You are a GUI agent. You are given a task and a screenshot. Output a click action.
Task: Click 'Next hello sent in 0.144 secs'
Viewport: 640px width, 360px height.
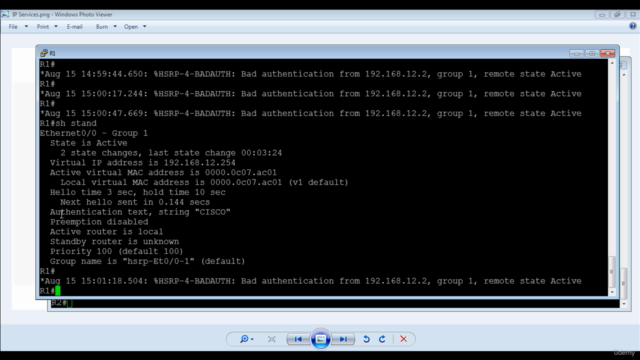coord(135,202)
